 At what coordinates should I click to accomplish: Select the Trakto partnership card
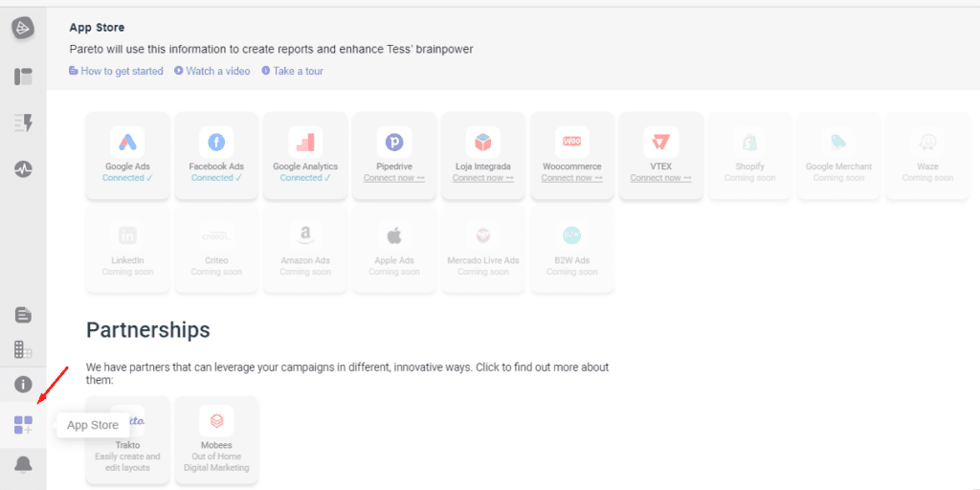127,439
